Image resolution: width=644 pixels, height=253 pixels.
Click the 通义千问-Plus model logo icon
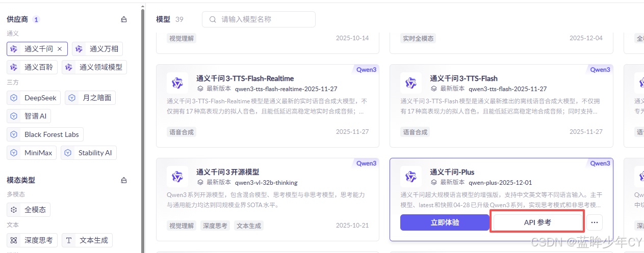click(410, 177)
